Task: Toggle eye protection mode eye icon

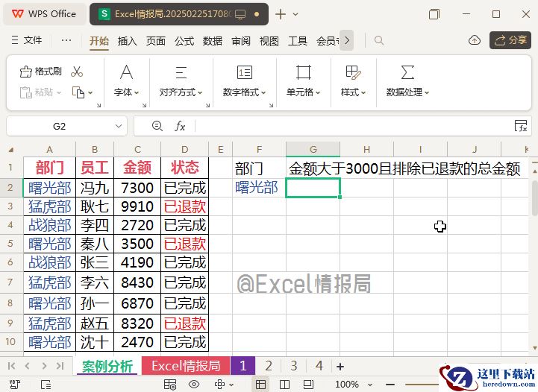Action: click(x=194, y=384)
